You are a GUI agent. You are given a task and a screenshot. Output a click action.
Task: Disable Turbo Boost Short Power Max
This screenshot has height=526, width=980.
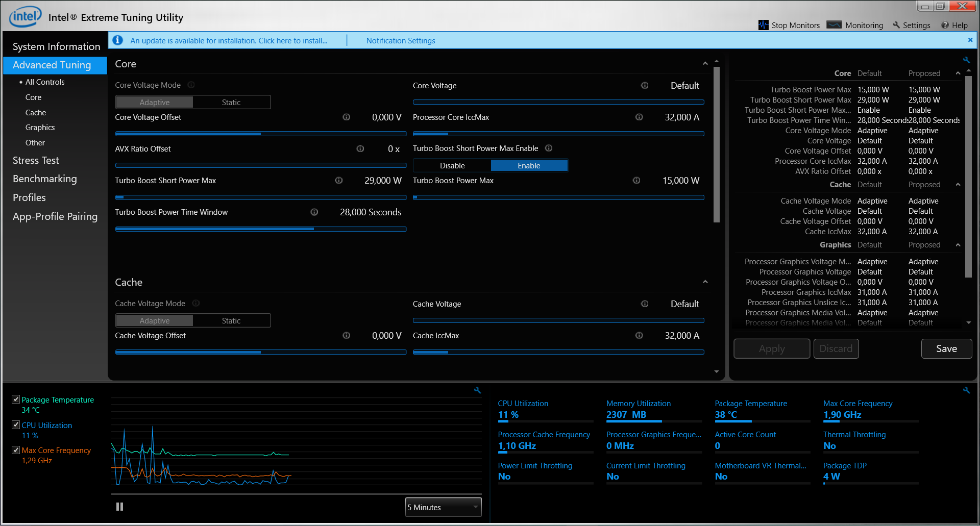(452, 165)
